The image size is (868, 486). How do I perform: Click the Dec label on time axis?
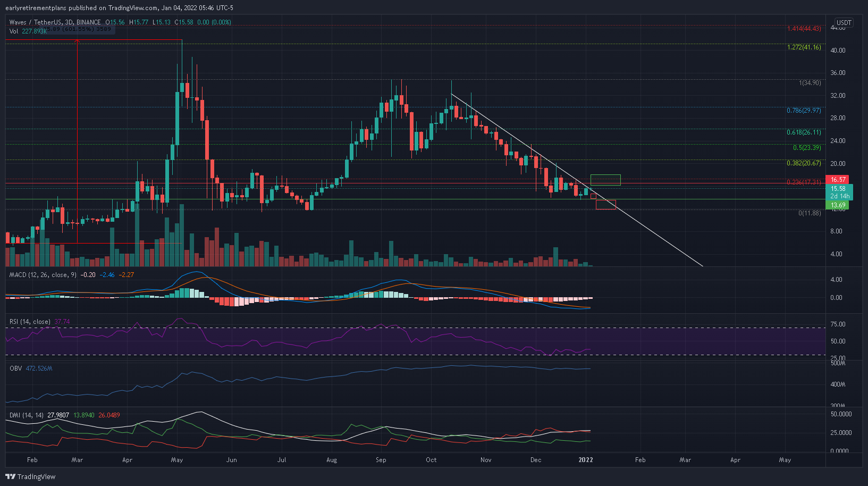pos(536,460)
